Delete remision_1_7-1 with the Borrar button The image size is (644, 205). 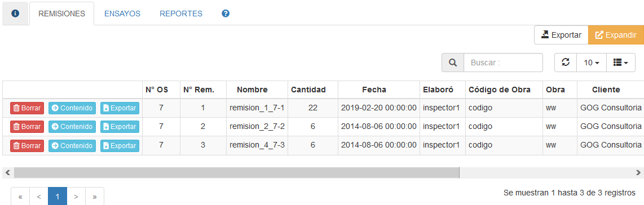pyautogui.click(x=27, y=108)
